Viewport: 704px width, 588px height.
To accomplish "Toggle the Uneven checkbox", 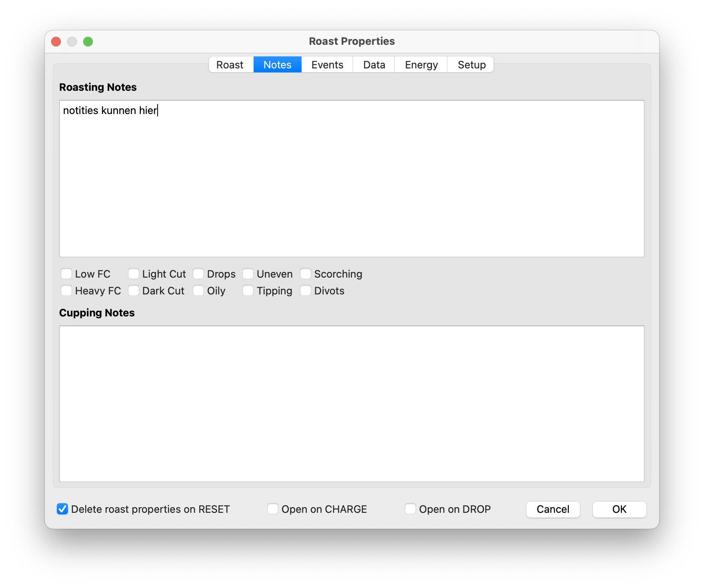I will 248,274.
